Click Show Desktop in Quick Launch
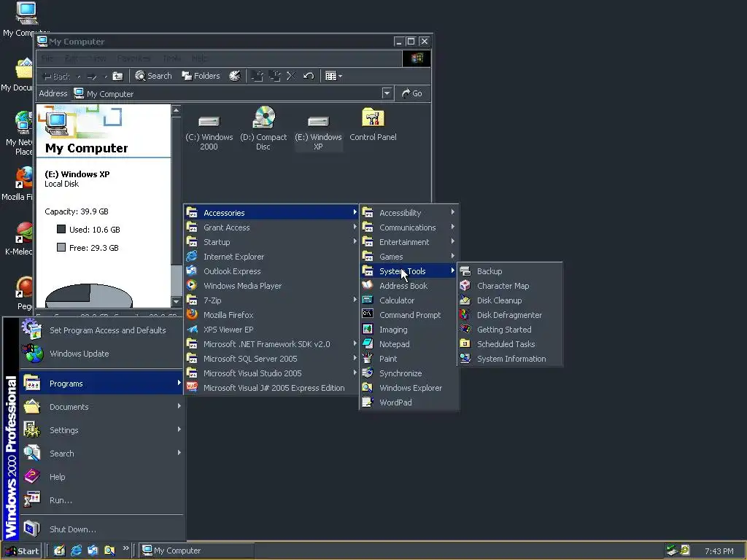Screen dimensions: 747x560 pos(59,551)
